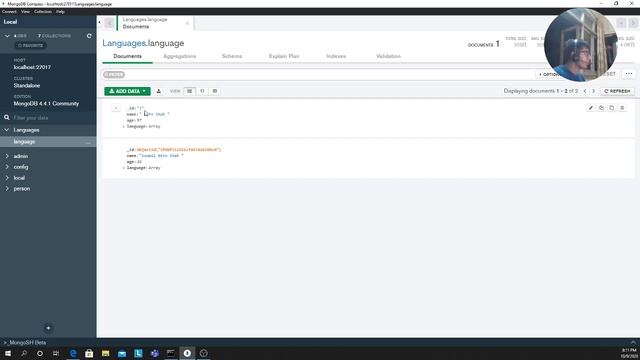Screen dimensions: 640x360
Task: Open the Connect menu
Action: pos(9,11)
